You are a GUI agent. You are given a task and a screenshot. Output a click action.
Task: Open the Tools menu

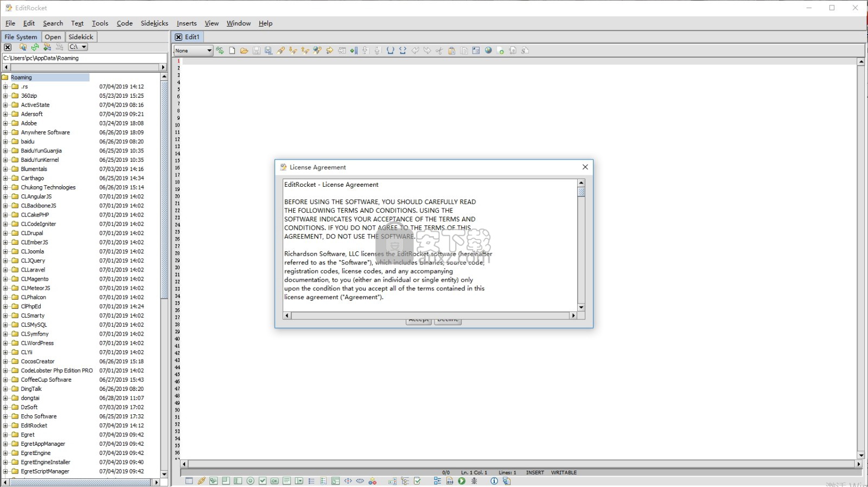(100, 23)
